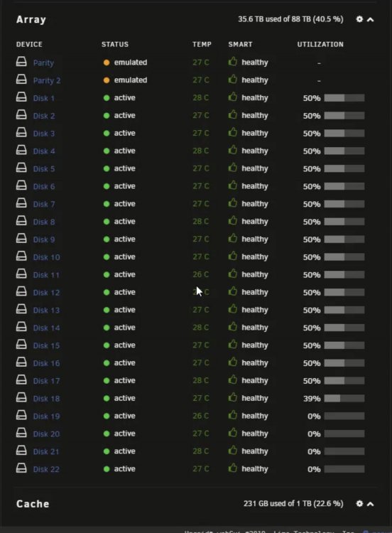Screen dimensions: 392x533
Task: Open the Disk 12 device link
Action: coord(47,293)
